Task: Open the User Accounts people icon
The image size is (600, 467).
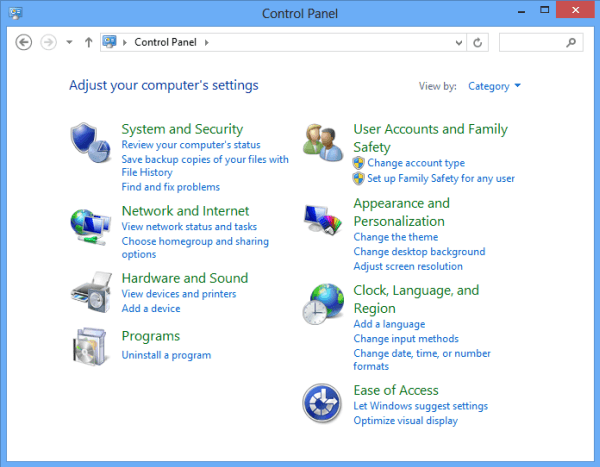Action: tap(323, 143)
